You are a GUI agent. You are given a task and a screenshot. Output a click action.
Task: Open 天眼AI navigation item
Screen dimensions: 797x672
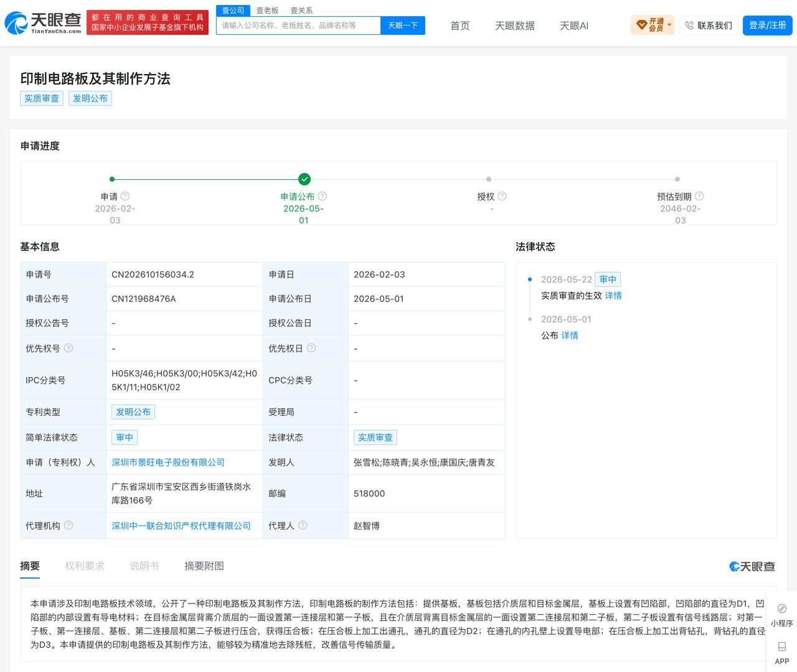[574, 26]
